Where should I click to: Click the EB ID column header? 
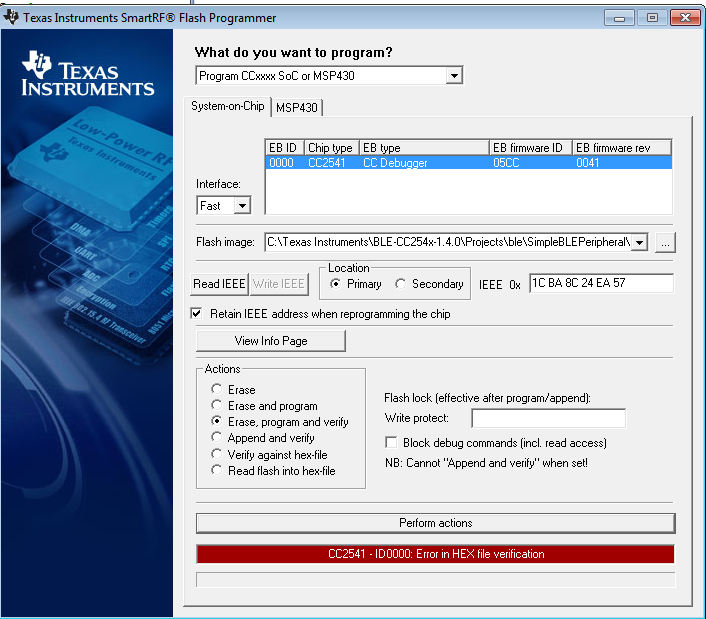(285, 148)
